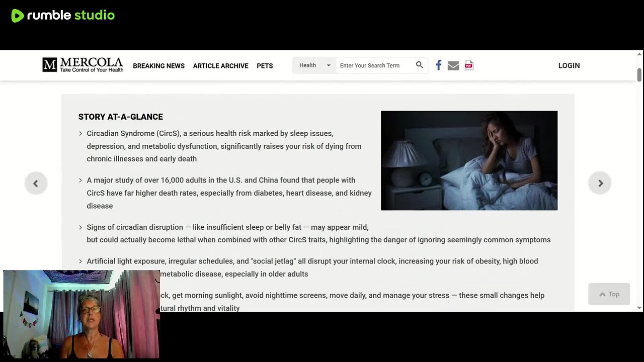
Task: Open the Mercola home logo
Action: (83, 65)
